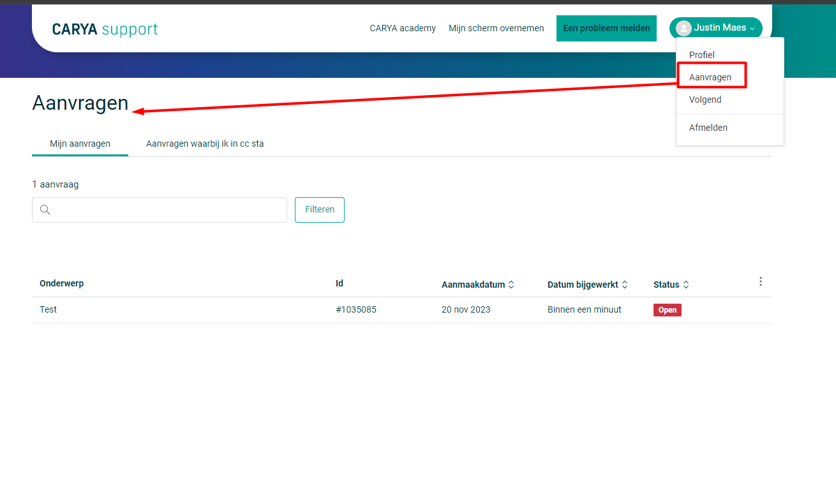Click request id #1035085
Viewport: 836px width, 504px height.
pyautogui.click(x=356, y=309)
